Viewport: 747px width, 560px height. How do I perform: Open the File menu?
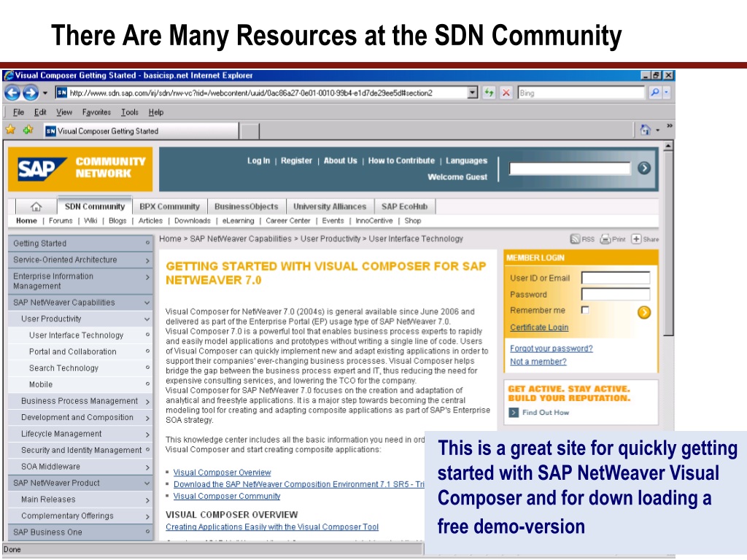[x=18, y=112]
